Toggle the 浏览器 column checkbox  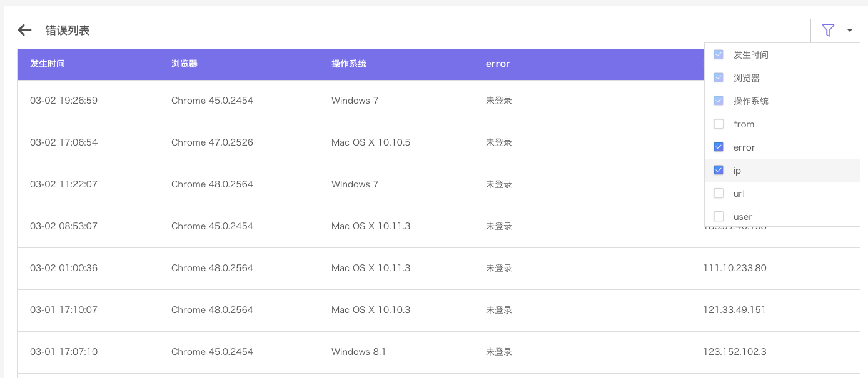pos(719,78)
